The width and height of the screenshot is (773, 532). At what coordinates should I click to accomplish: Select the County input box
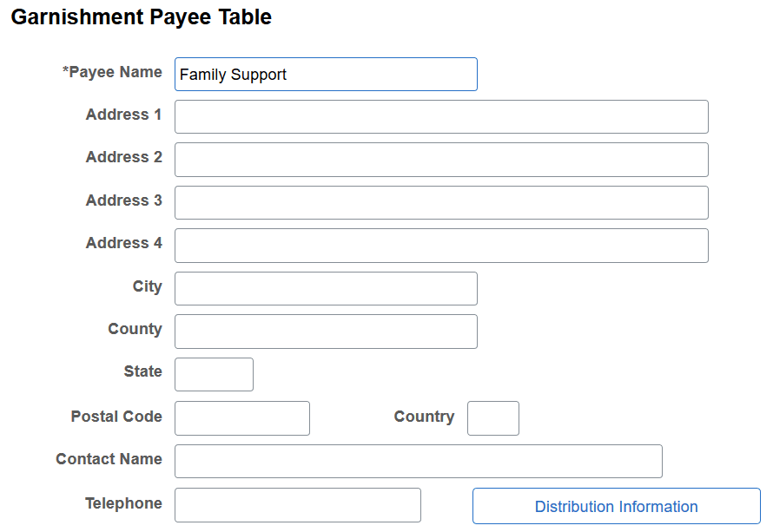pyautogui.click(x=326, y=331)
